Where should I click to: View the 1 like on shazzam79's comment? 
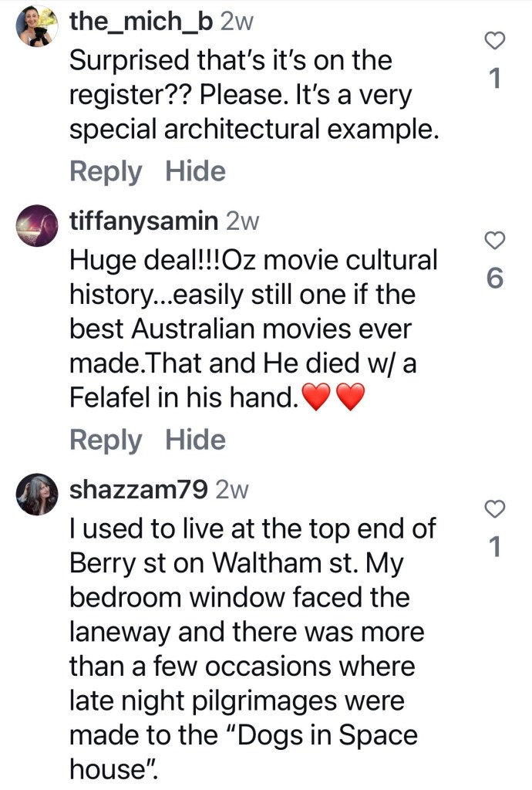pos(495,547)
